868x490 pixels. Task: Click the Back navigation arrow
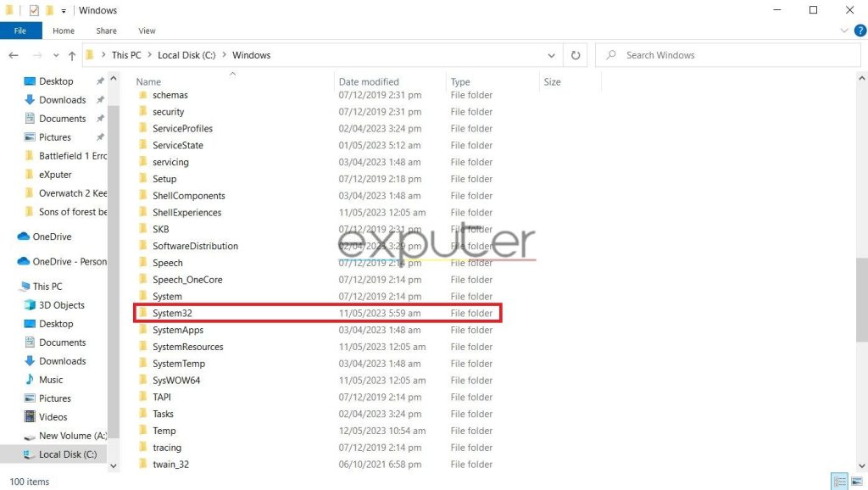tap(14, 55)
